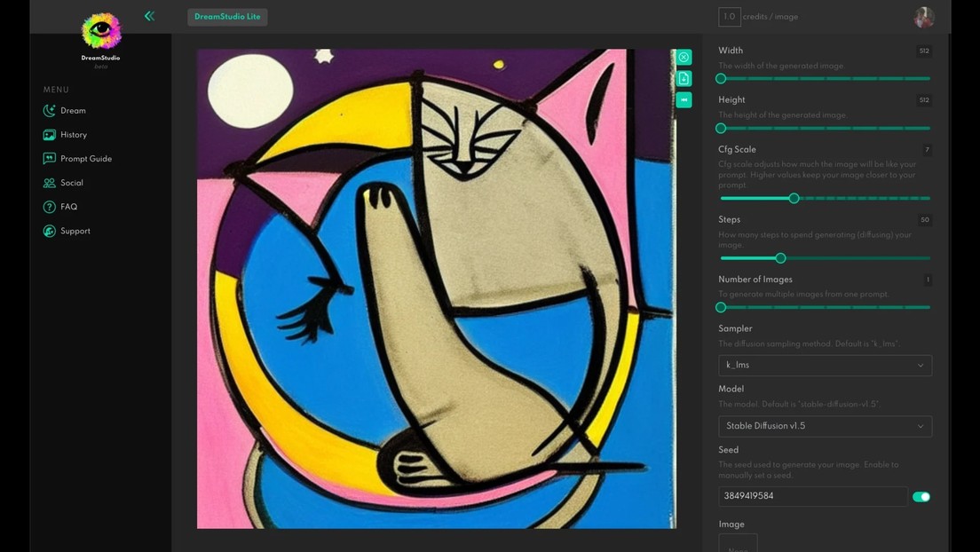Click the Cfg Scale slider handle

coord(794,198)
